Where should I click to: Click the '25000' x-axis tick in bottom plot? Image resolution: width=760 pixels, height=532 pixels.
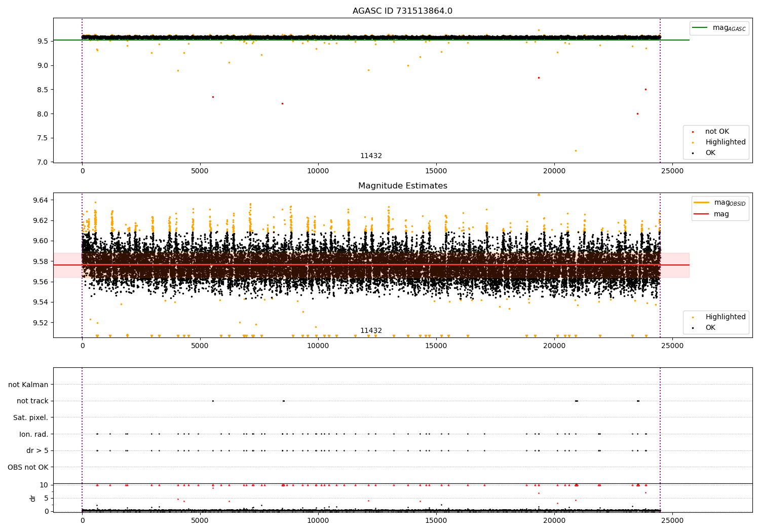tap(672, 520)
